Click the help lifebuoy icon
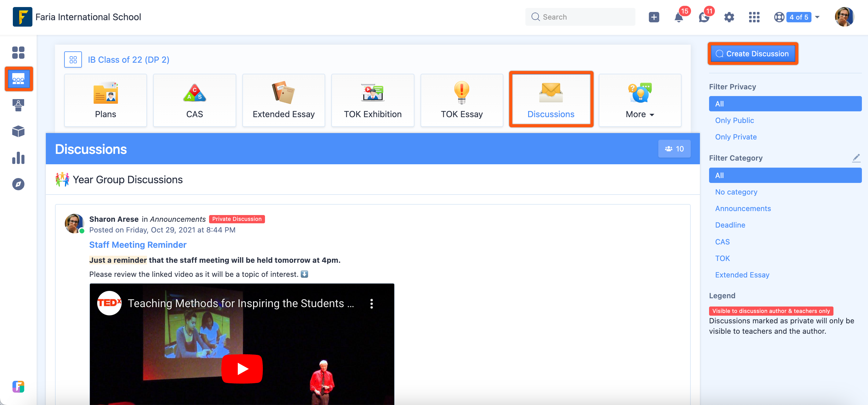 [779, 17]
